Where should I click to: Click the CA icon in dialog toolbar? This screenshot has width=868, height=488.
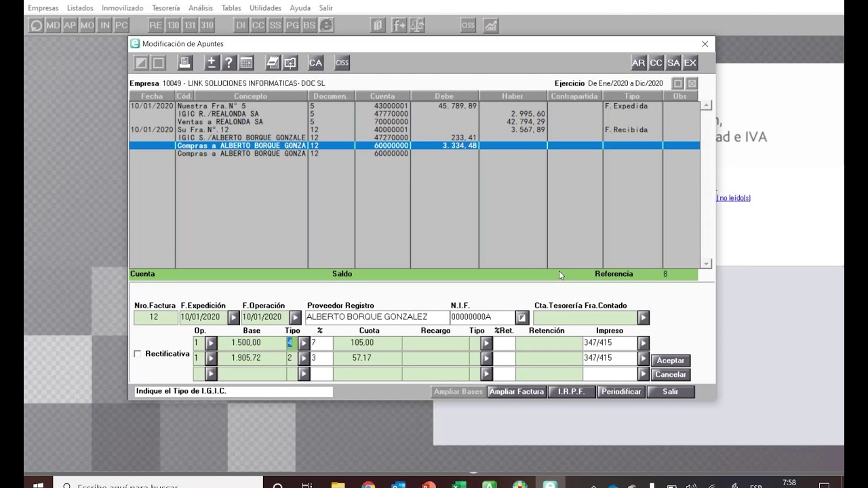tap(315, 62)
